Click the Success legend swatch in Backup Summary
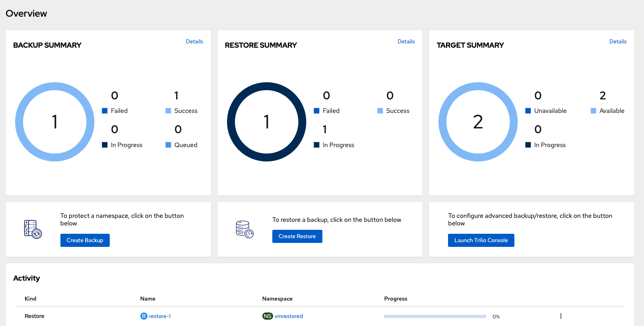Screen dimensions: 644x326 168,111
